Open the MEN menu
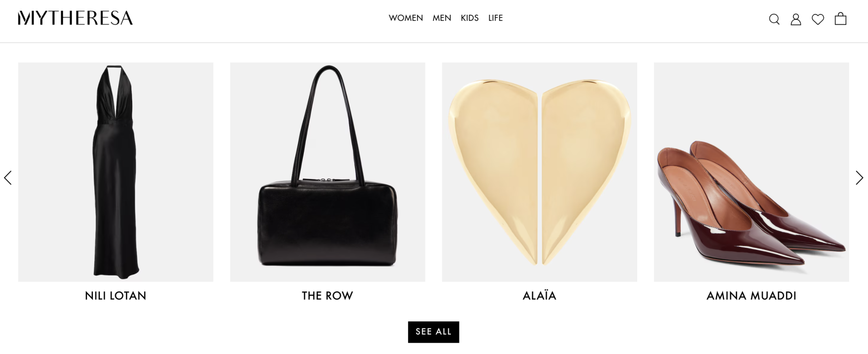Image resolution: width=868 pixels, height=354 pixels. point(442,18)
